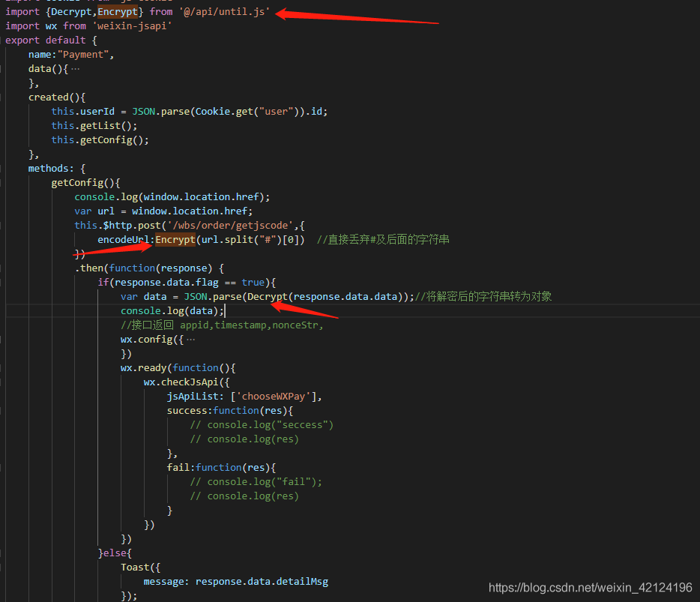
Task: Click the '/wbs/order/getjscode' URL string
Action: pos(230,226)
